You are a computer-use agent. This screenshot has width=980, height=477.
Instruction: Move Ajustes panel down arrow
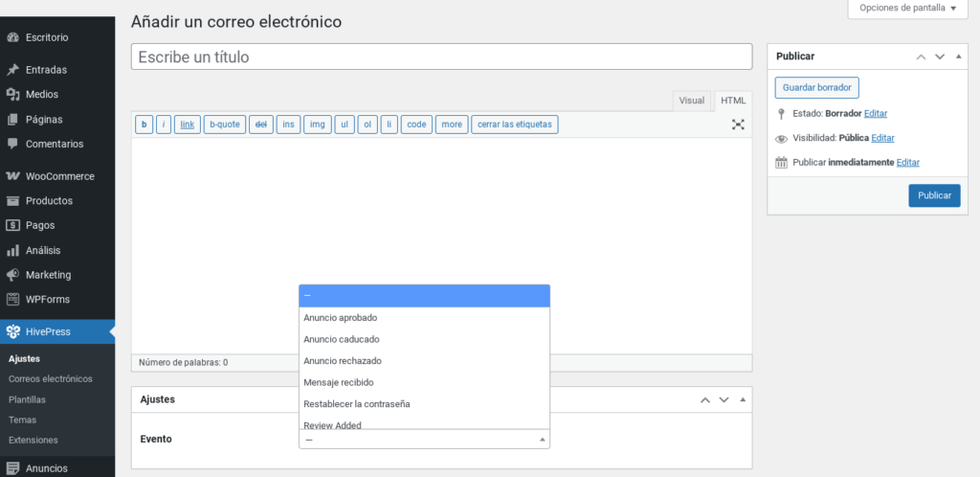[724, 399]
